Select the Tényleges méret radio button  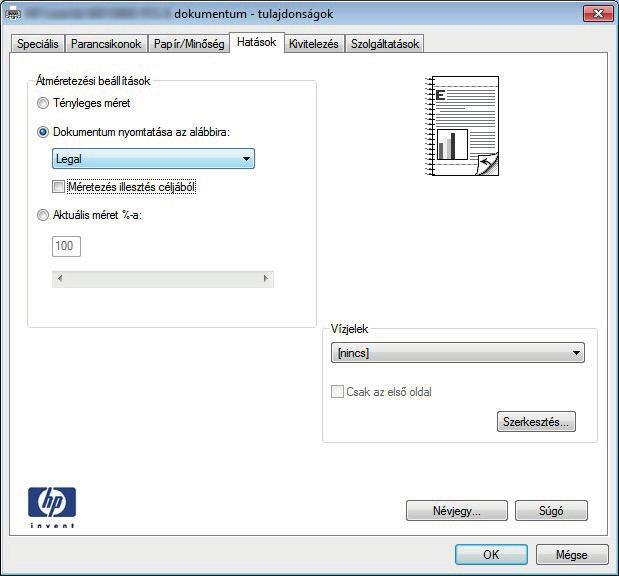[43, 103]
